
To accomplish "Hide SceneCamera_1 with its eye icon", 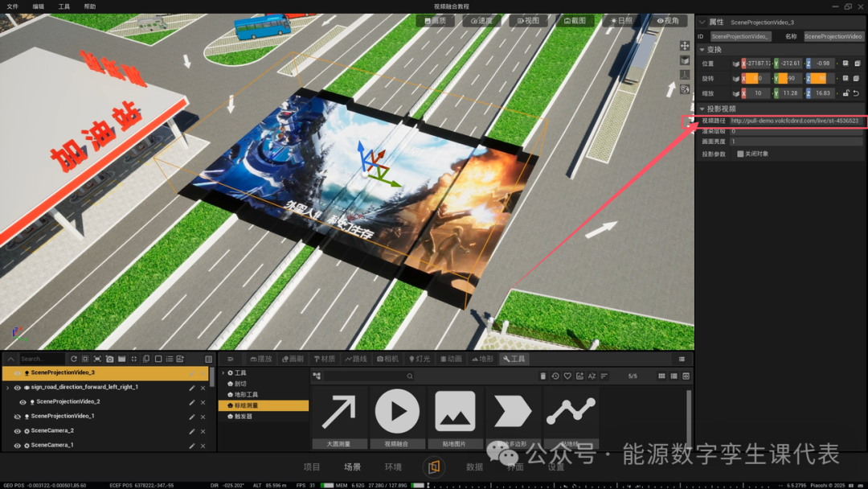I will tap(17, 446).
